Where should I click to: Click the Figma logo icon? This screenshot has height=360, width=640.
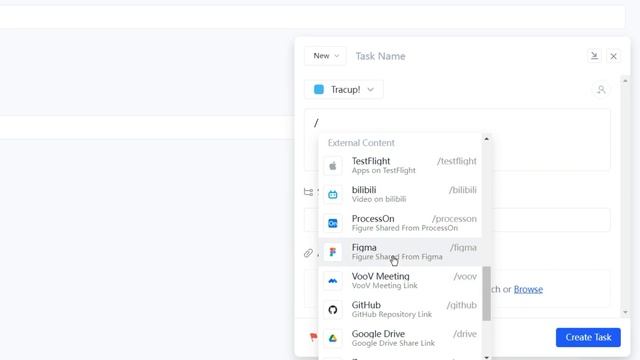333,252
